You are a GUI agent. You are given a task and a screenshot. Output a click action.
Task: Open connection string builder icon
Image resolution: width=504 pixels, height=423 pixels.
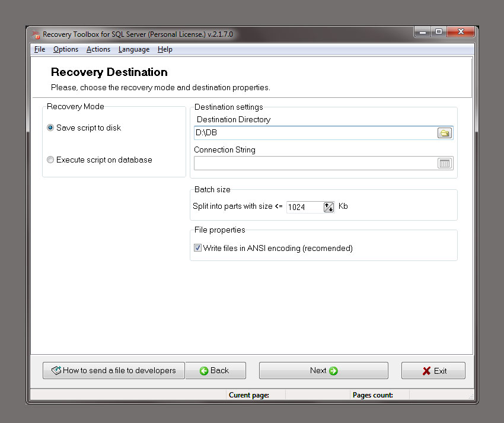445,163
